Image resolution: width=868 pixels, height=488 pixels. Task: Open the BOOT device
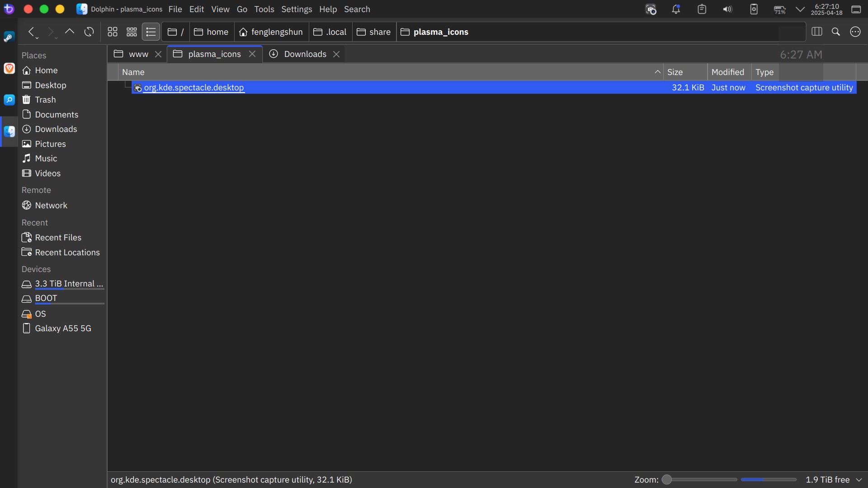(62, 299)
